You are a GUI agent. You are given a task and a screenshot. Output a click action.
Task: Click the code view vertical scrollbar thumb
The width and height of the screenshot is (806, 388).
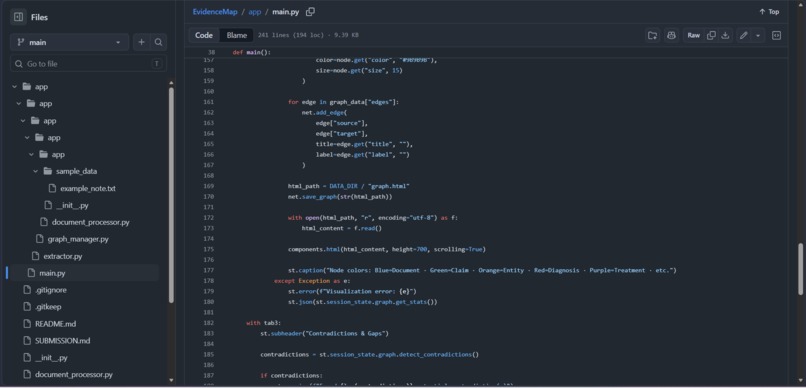[x=800, y=269]
